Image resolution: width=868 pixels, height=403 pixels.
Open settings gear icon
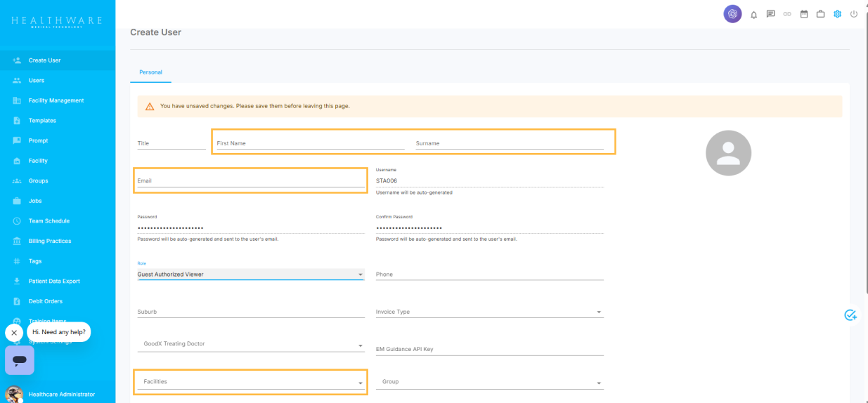coord(837,14)
